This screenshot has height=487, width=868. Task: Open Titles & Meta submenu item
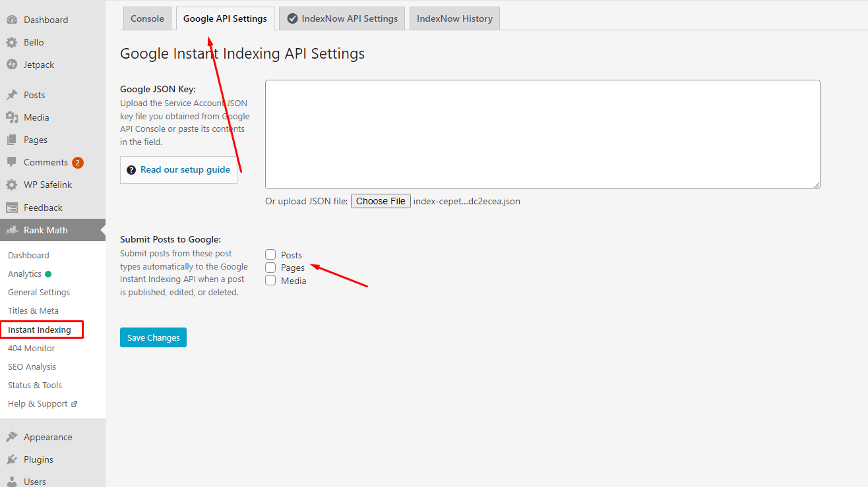point(33,310)
